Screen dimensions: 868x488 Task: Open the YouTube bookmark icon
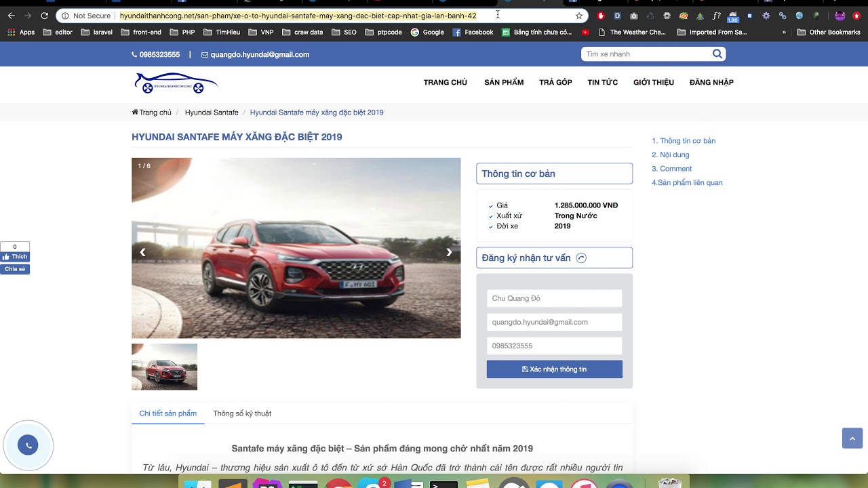[x=585, y=32]
